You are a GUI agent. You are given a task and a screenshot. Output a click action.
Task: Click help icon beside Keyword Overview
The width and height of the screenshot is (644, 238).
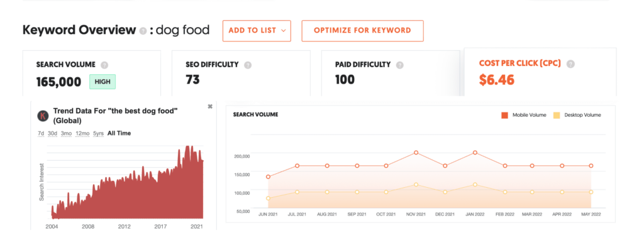(143, 31)
